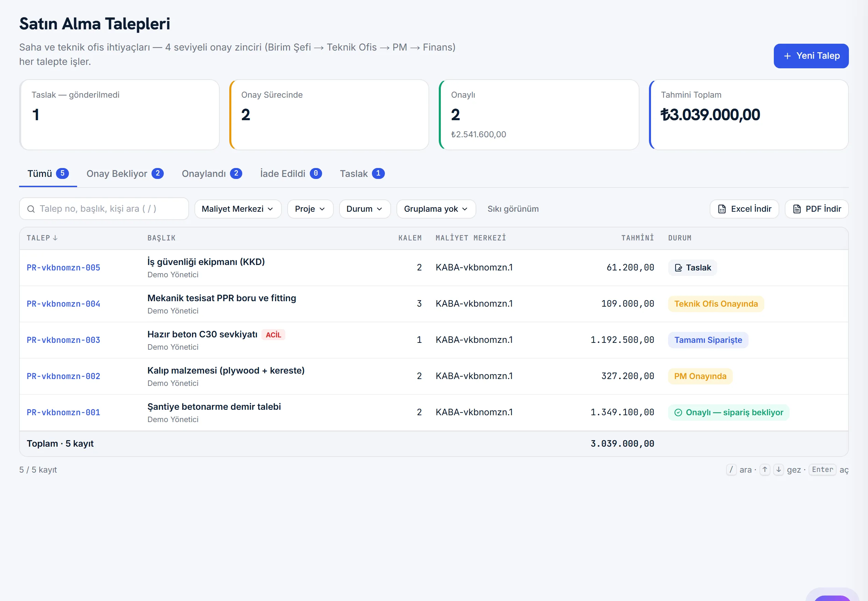
Task: Click the Tamamı Siparişte status badge
Action: [x=708, y=340]
